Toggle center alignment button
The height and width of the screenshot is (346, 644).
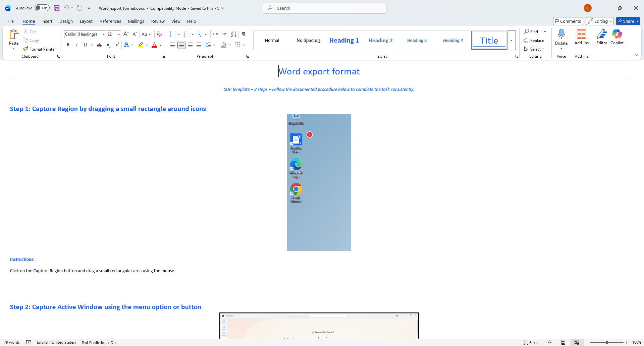pyautogui.click(x=181, y=45)
